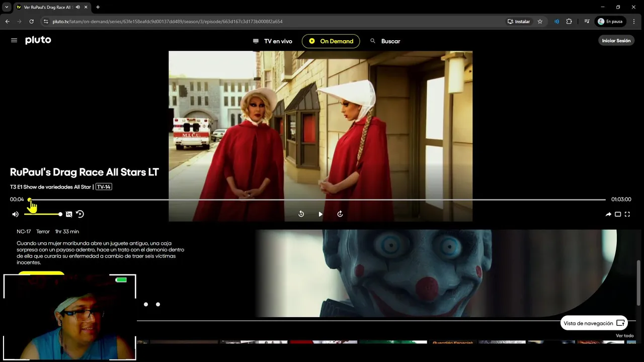Click RuPaul's Drag Race All Stars title
The height and width of the screenshot is (362, 644).
pos(85,172)
